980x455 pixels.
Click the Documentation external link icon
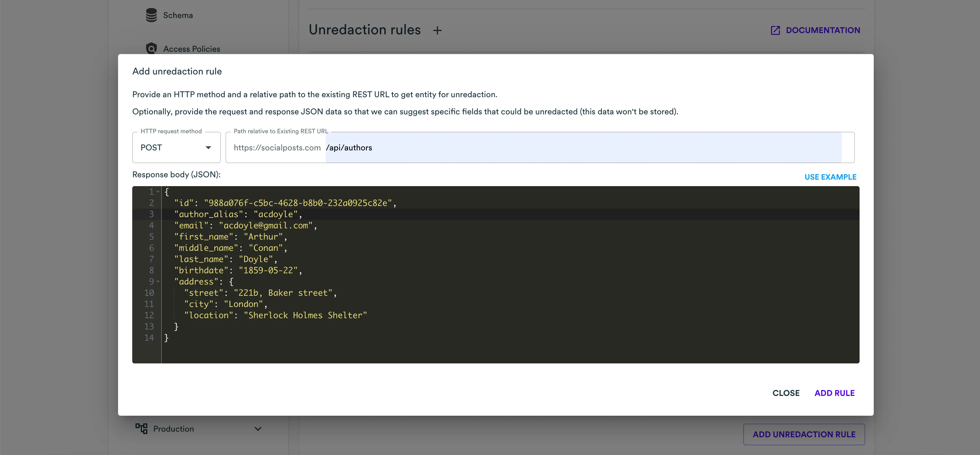click(x=775, y=30)
